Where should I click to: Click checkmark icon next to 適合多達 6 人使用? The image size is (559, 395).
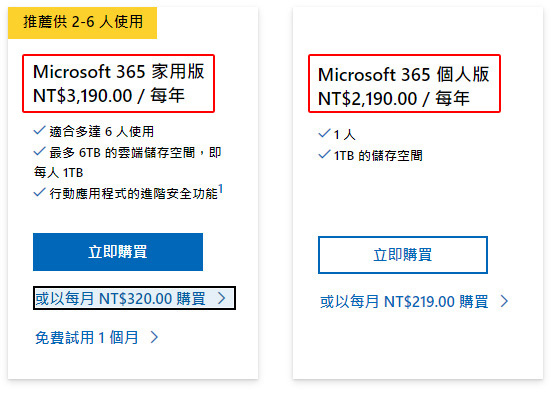tap(40, 132)
